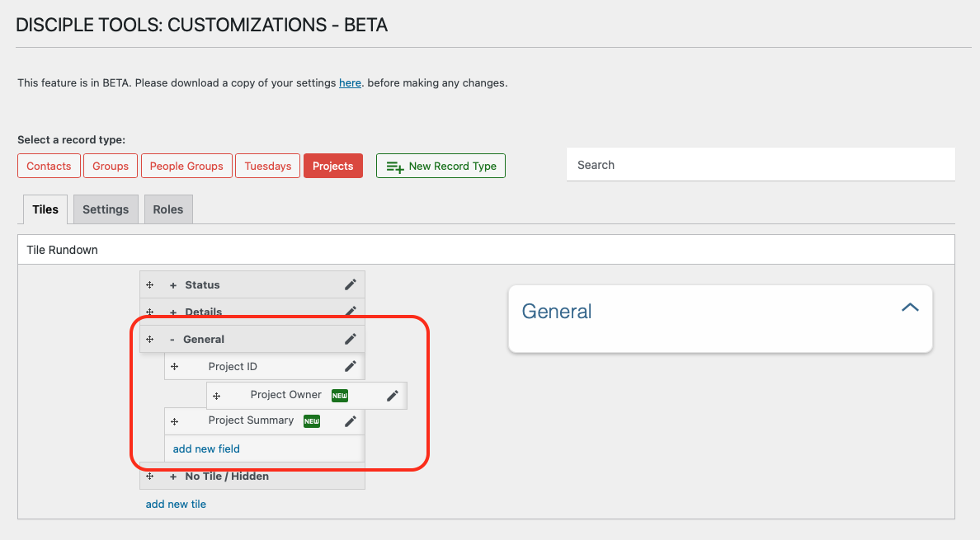The height and width of the screenshot is (540, 980).
Task: Click the add new field link
Action: 206,448
